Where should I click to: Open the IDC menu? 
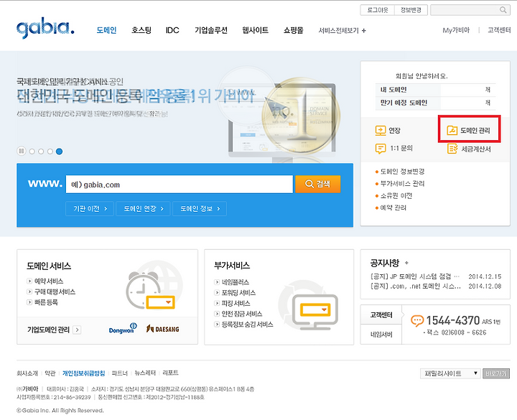point(172,30)
